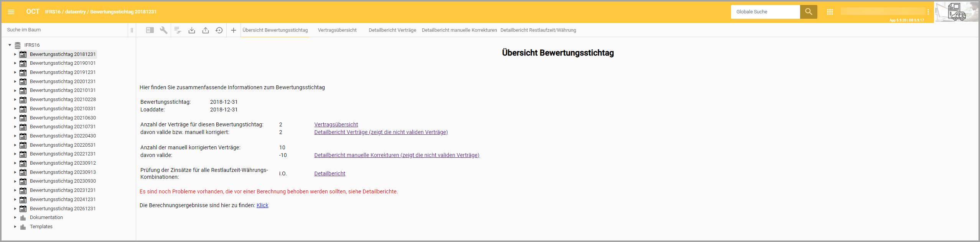980x242 pixels.
Task: Click the upload icon in toolbar
Action: [x=206, y=30]
